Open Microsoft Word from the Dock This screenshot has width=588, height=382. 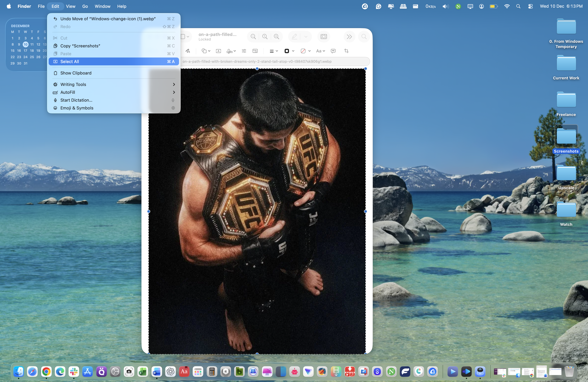click(x=157, y=372)
